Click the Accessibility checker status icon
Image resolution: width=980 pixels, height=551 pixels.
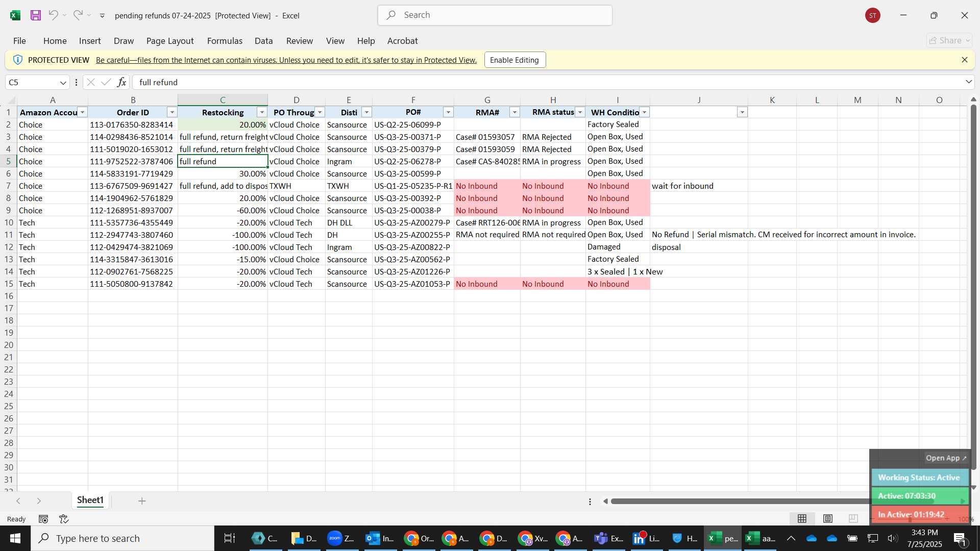(x=64, y=519)
